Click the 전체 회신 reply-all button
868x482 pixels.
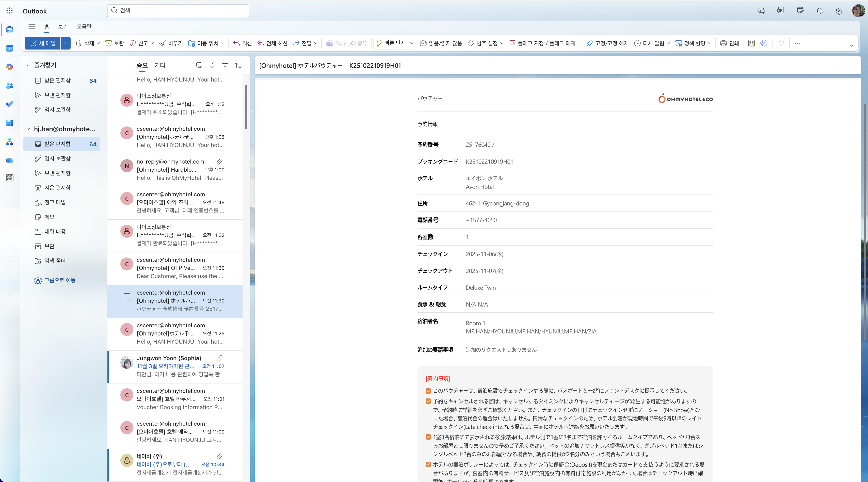[272, 43]
